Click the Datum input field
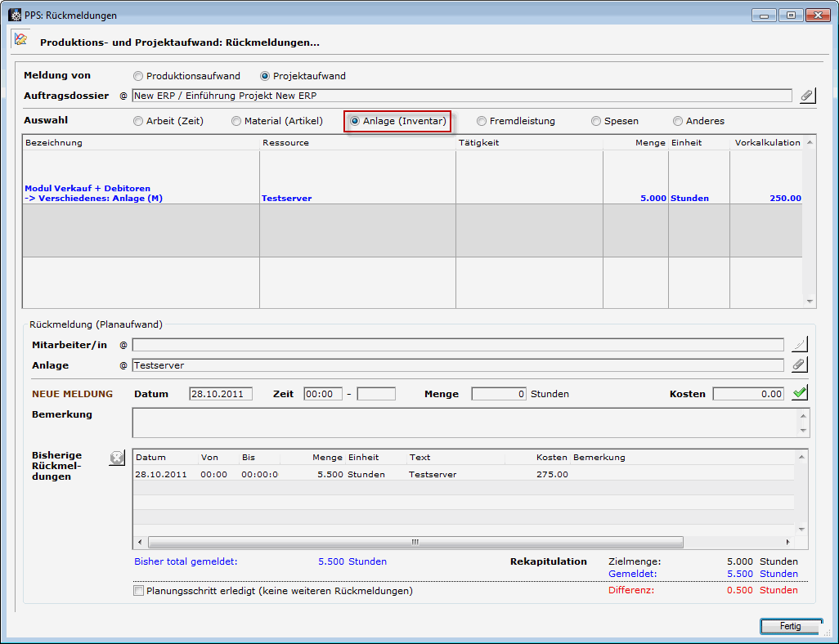 pos(221,394)
